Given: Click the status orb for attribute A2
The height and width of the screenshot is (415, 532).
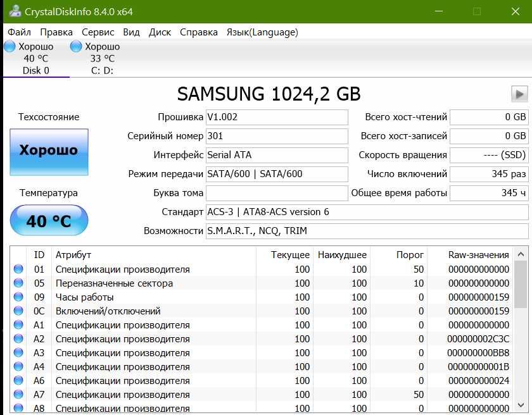Looking at the screenshot, I should pos(18,338).
